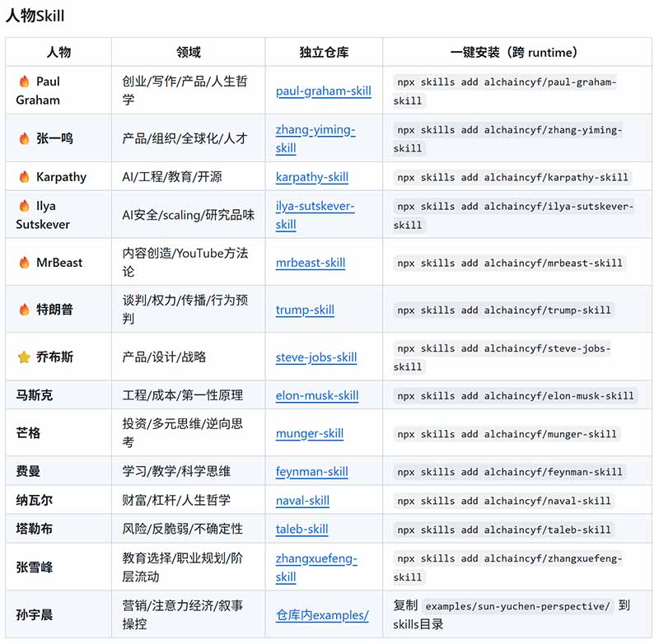This screenshot has width=659, height=644.
Task: Click the fire emoji beside MrBeast
Action: 25,263
